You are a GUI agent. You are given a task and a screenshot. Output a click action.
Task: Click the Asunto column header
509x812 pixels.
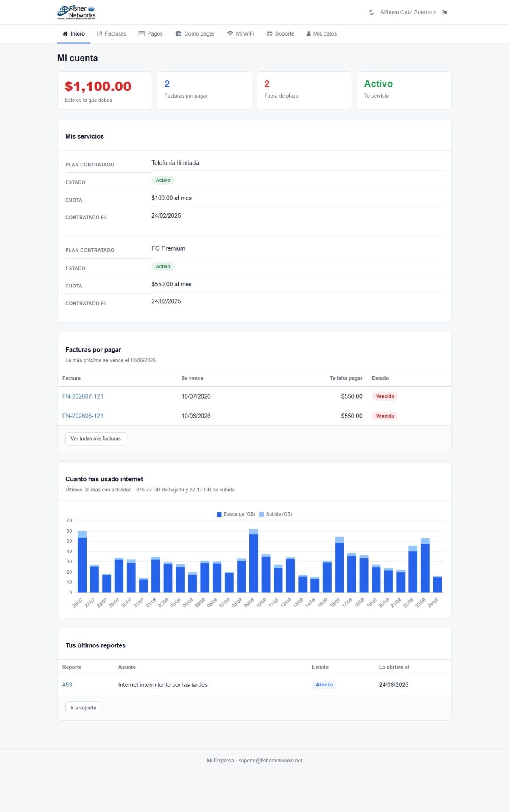pyautogui.click(x=127, y=667)
